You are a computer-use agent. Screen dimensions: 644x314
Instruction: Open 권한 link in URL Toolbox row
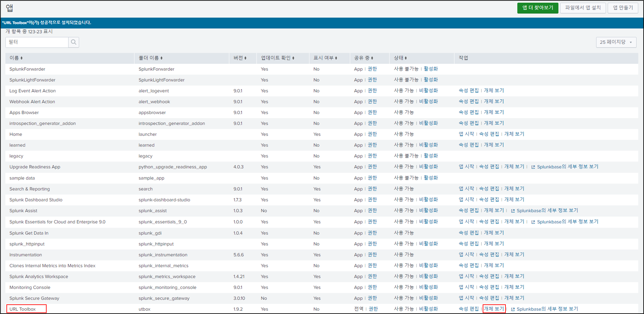coord(373,309)
